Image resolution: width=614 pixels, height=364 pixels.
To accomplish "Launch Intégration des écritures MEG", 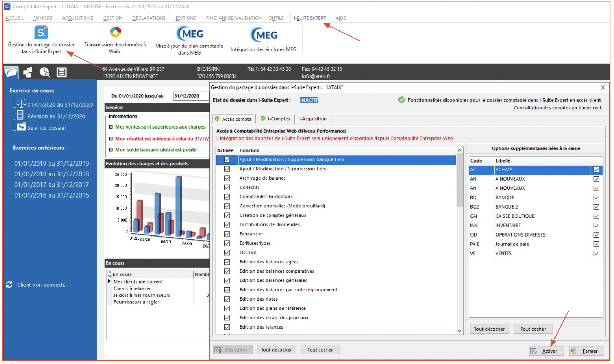I will pyautogui.click(x=264, y=35).
